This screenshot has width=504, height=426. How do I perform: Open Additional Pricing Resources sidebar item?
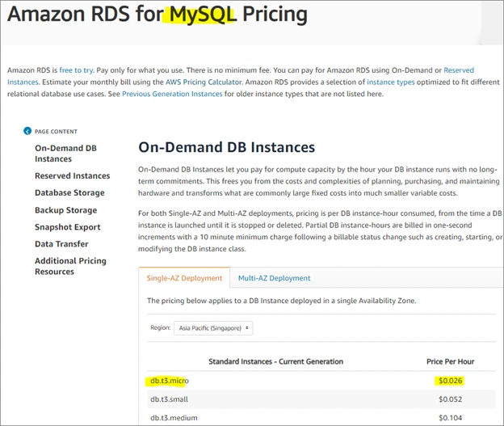point(70,266)
